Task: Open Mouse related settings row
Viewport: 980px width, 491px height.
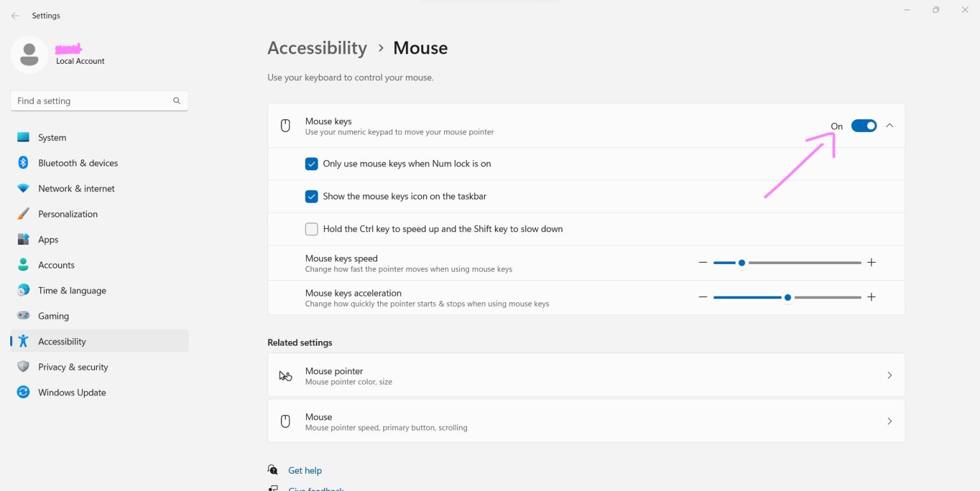Action: pyautogui.click(x=586, y=421)
